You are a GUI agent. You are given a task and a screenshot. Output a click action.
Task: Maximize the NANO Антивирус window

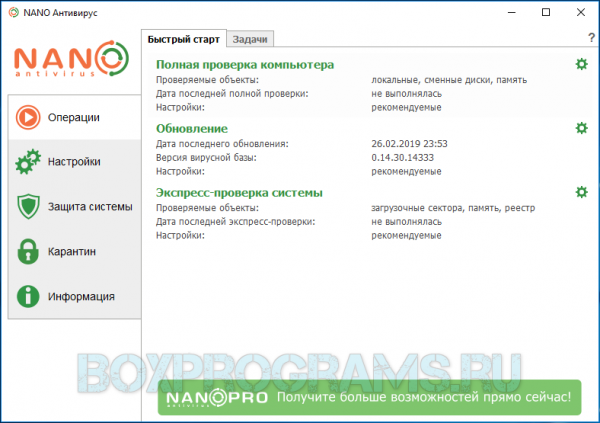tap(546, 12)
